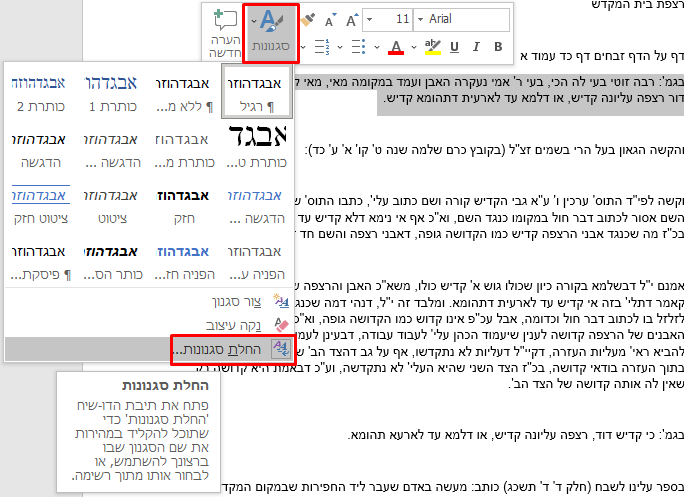Apply the פיסקת... list paragraph style
684x497 pixels.
click(x=41, y=261)
